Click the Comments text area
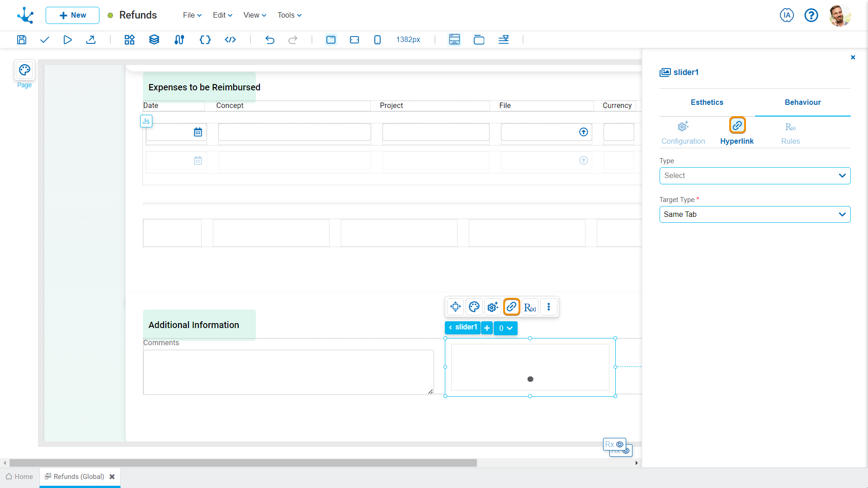This screenshot has height=488, width=868. tap(288, 372)
